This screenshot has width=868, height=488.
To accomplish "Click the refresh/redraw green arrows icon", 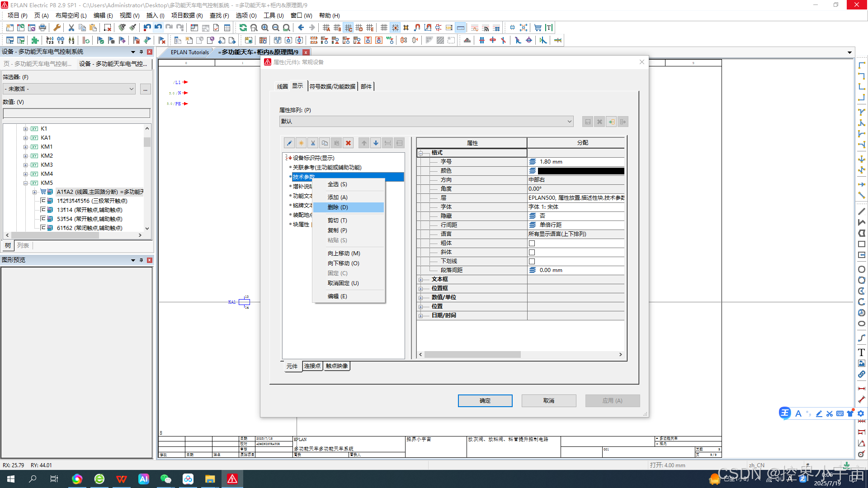I will [x=243, y=28].
